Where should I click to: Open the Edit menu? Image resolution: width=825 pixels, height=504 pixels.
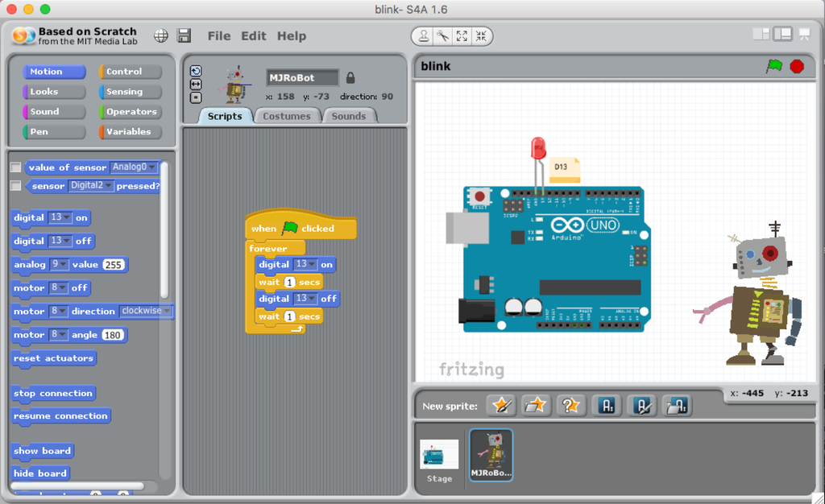[254, 35]
